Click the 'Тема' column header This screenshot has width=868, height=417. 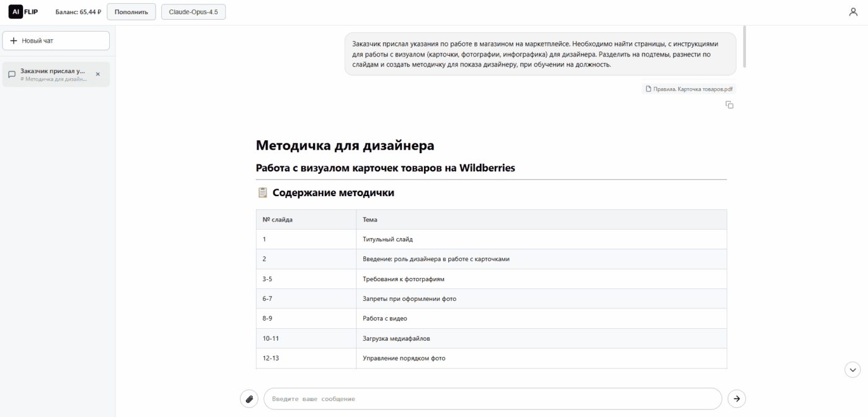point(541,220)
